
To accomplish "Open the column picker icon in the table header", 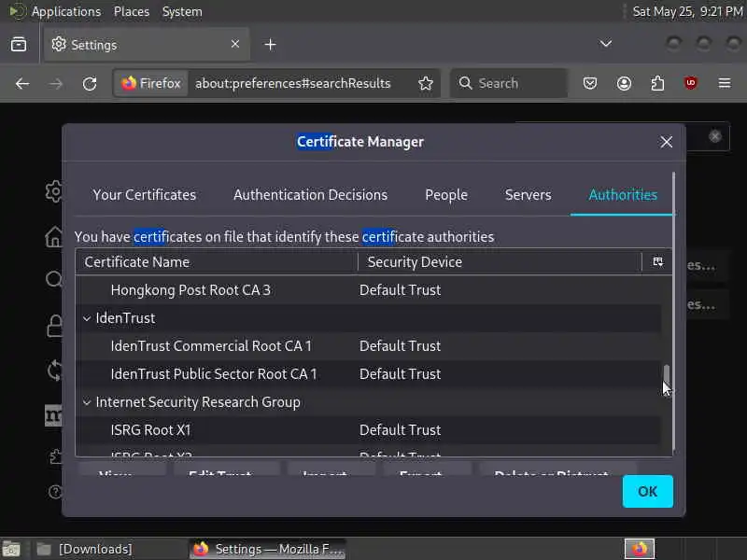I will pyautogui.click(x=657, y=262).
